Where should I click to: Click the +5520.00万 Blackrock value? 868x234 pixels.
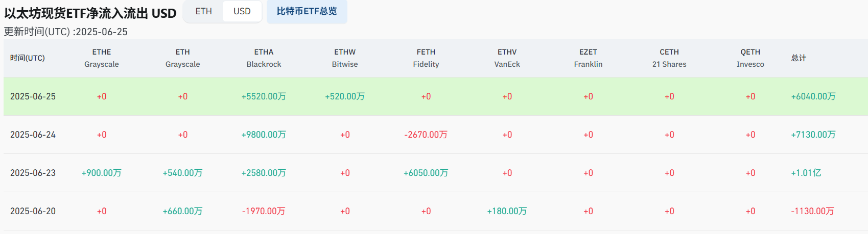[x=264, y=96]
